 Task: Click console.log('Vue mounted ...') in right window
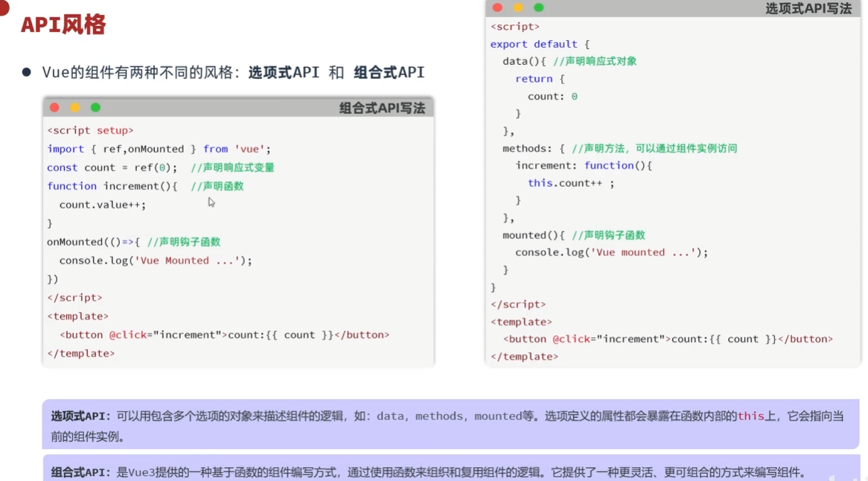(x=611, y=252)
